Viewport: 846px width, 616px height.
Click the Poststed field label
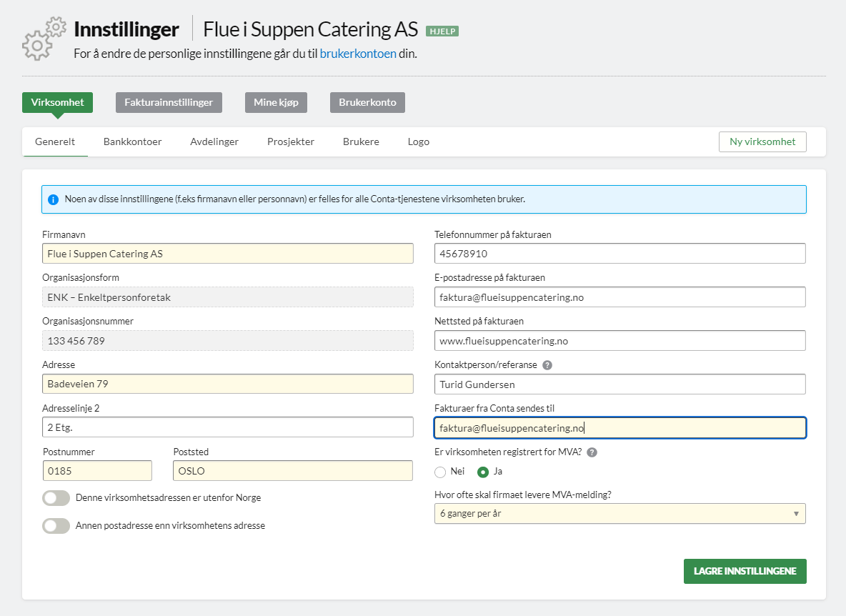[x=191, y=452]
